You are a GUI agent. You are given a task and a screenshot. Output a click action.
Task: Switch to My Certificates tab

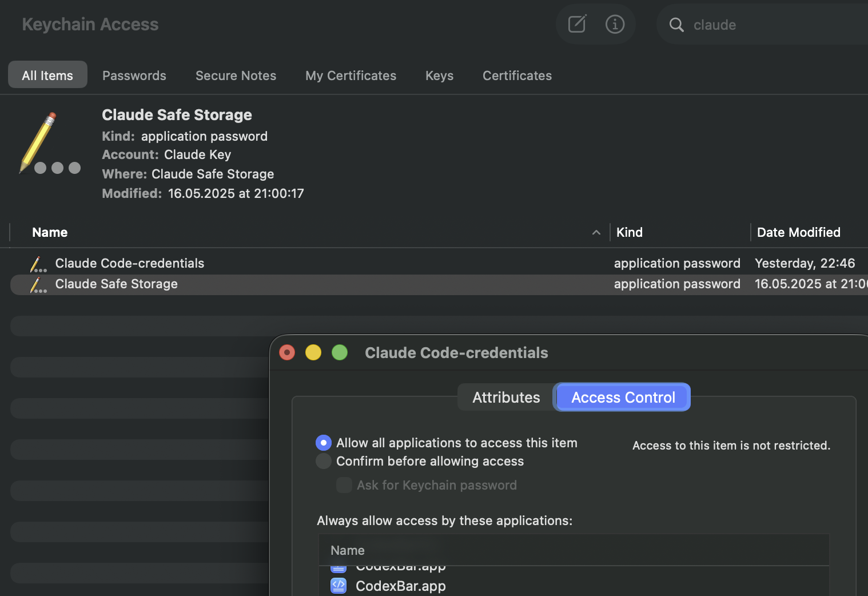pyautogui.click(x=351, y=76)
